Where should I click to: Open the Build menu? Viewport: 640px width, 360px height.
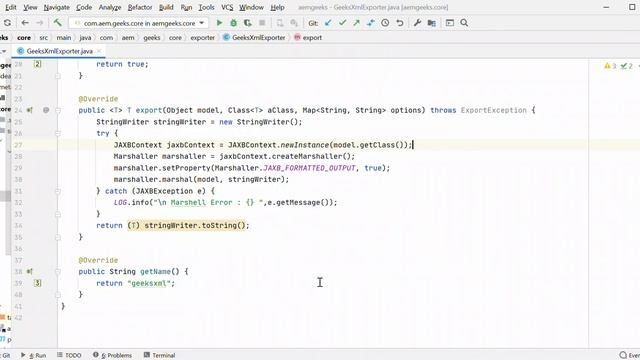166,7
